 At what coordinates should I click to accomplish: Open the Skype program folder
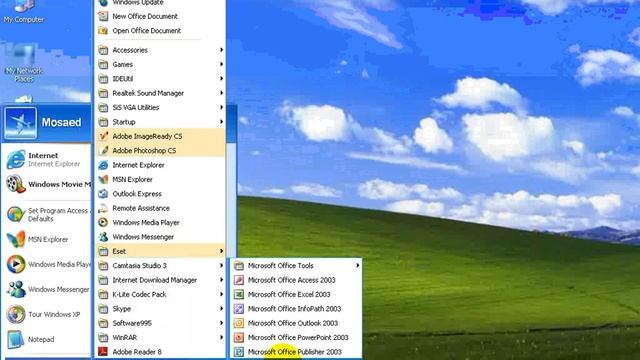point(160,309)
